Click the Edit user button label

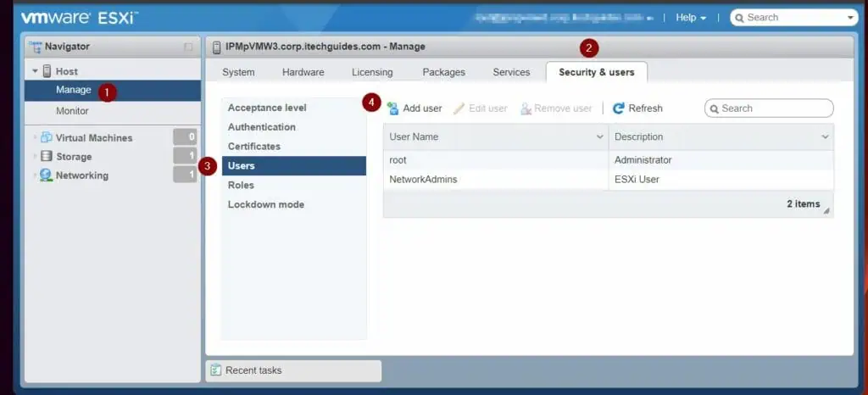tap(488, 108)
